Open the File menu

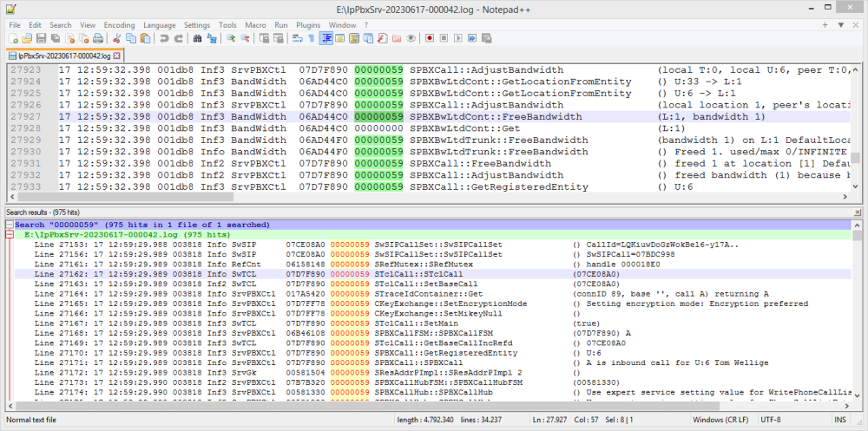[15, 25]
